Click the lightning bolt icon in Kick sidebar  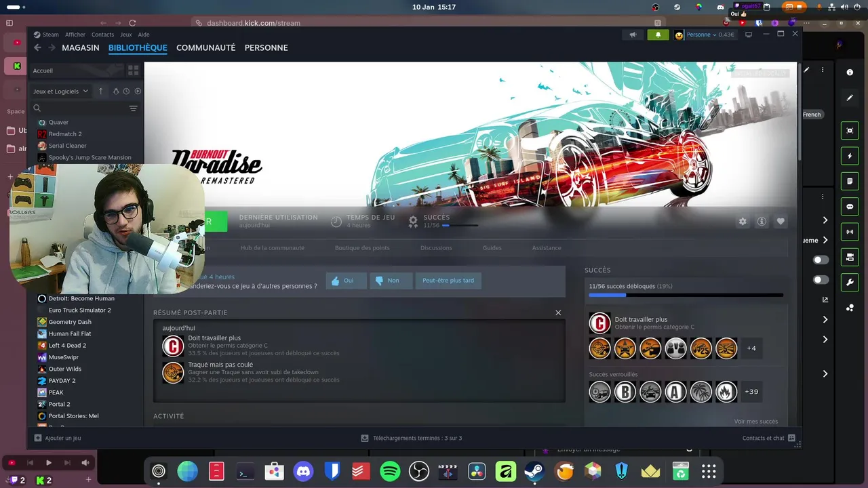pyautogui.click(x=850, y=156)
